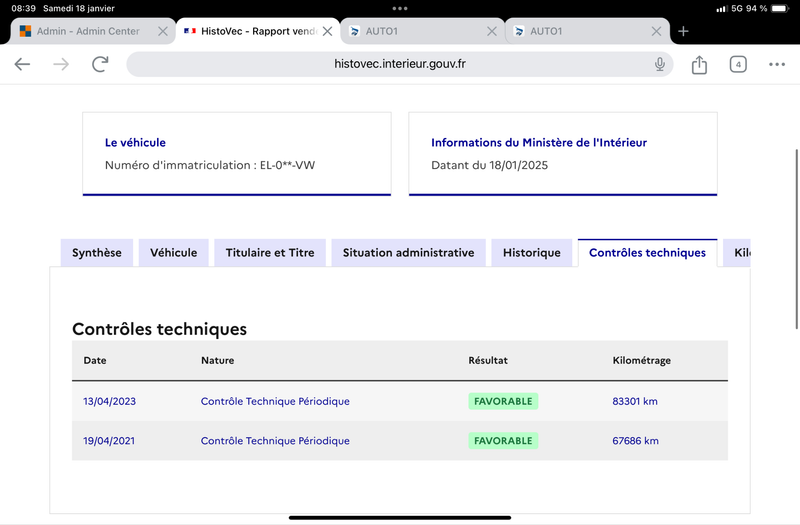Close the HistoVec - Rapport tab
The image size is (800, 525).
click(x=328, y=31)
